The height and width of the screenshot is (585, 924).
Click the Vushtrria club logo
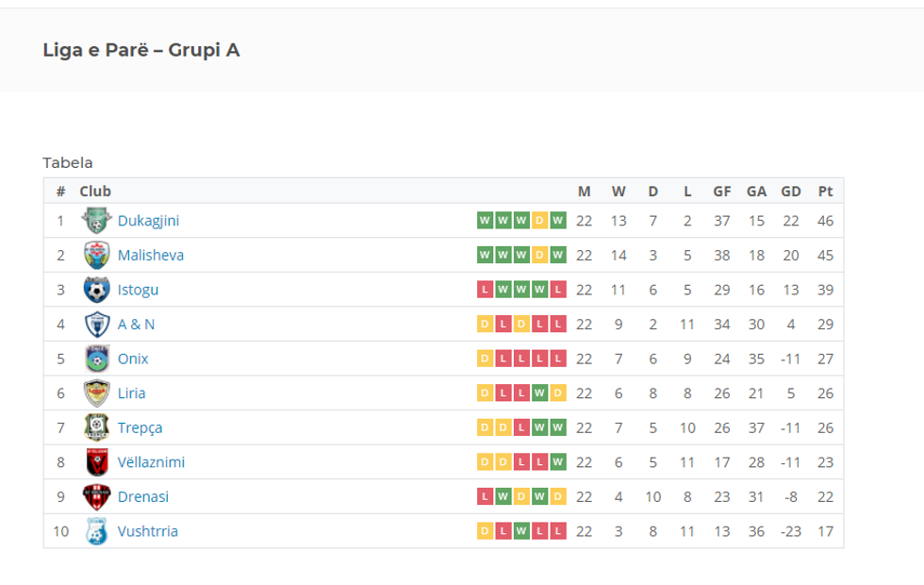pyautogui.click(x=96, y=531)
